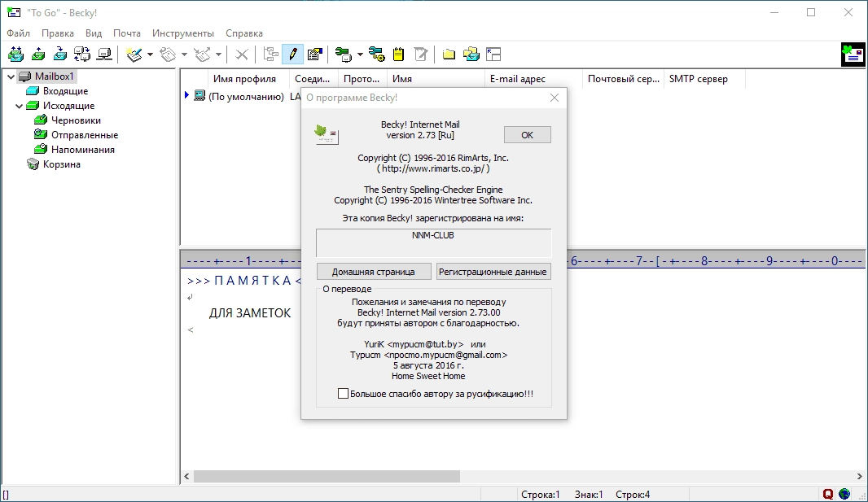Image resolution: width=868 pixels, height=502 pixels.
Task: Click the globe status bar icon
Action: point(844,494)
